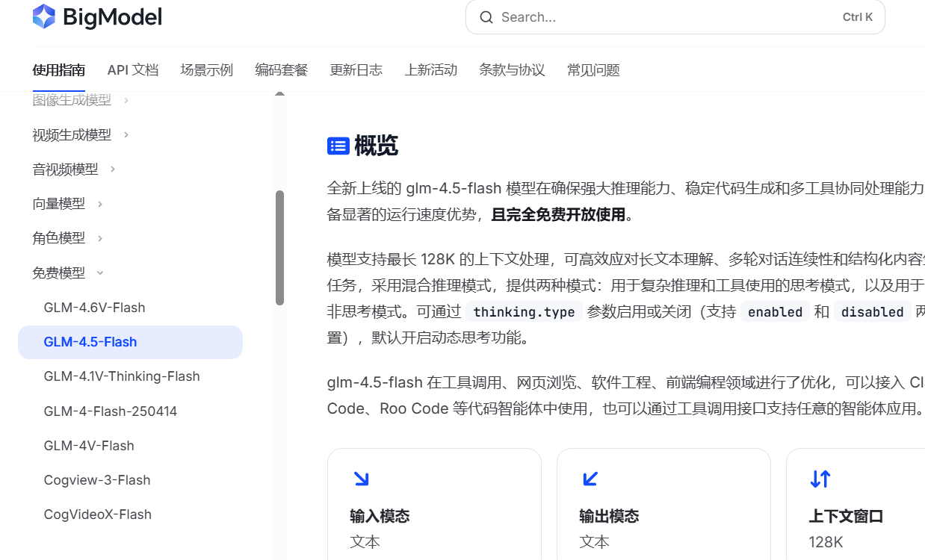Click 文本 under 输入模态
925x560 pixels.
[365, 542]
